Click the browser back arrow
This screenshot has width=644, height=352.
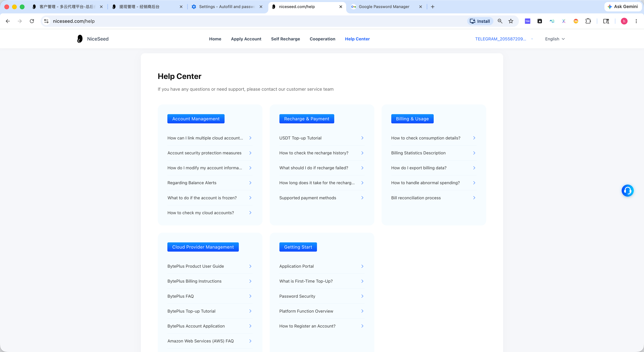[8, 21]
